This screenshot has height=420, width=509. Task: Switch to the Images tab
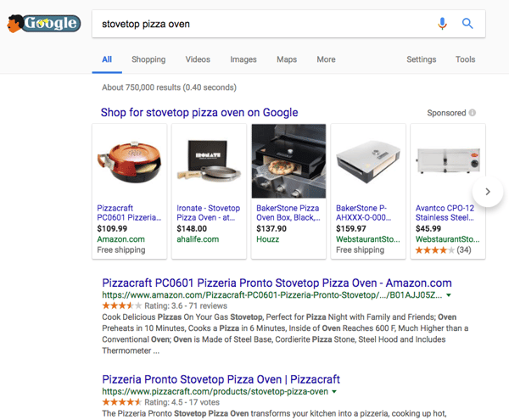(243, 59)
